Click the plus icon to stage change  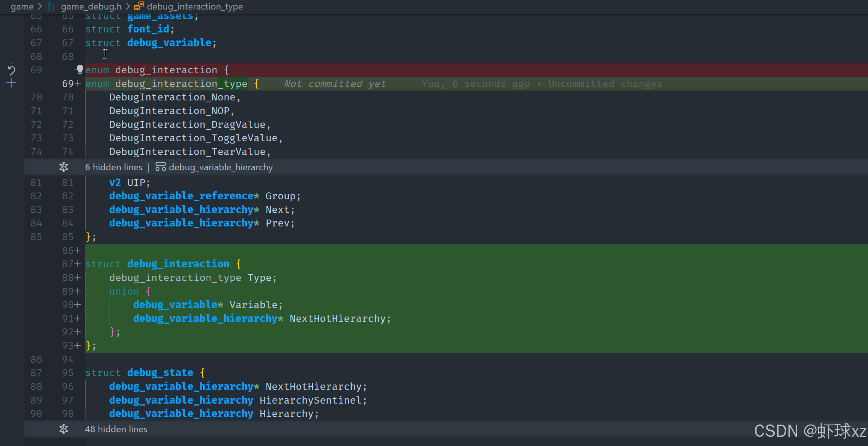point(11,83)
